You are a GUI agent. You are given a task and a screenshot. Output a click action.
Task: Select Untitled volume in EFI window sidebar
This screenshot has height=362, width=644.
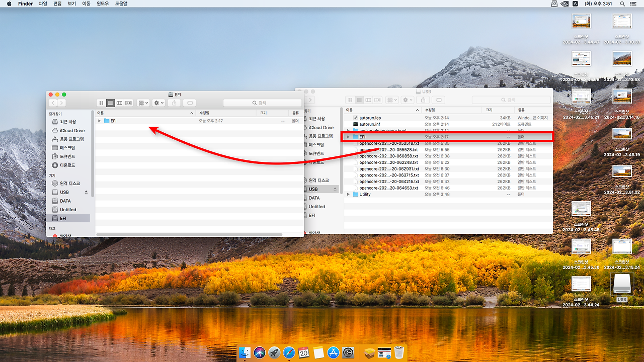point(68,210)
